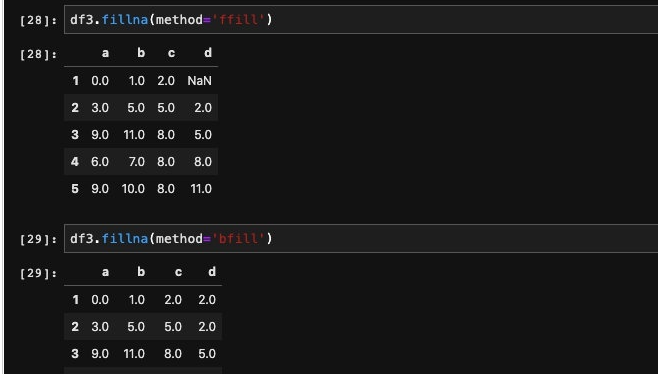Click column header 'b' in bfill table
This screenshot has width=658, height=374.
pyautogui.click(x=141, y=272)
